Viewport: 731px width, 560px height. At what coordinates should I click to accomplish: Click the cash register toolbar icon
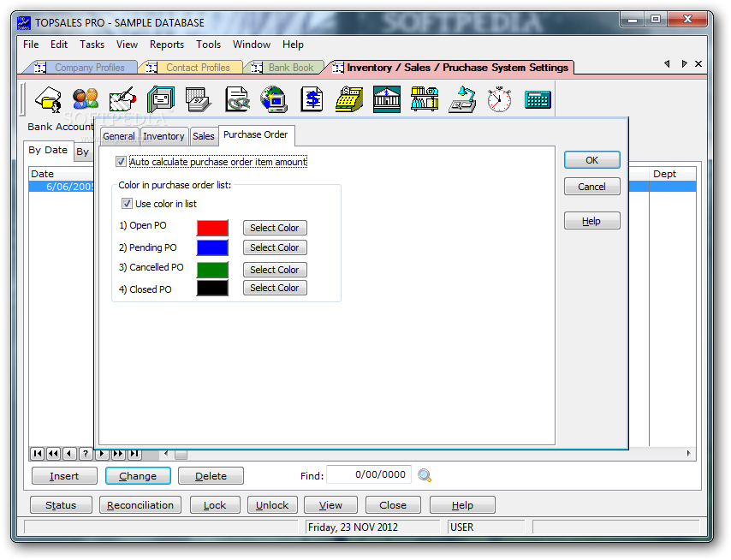tap(349, 99)
